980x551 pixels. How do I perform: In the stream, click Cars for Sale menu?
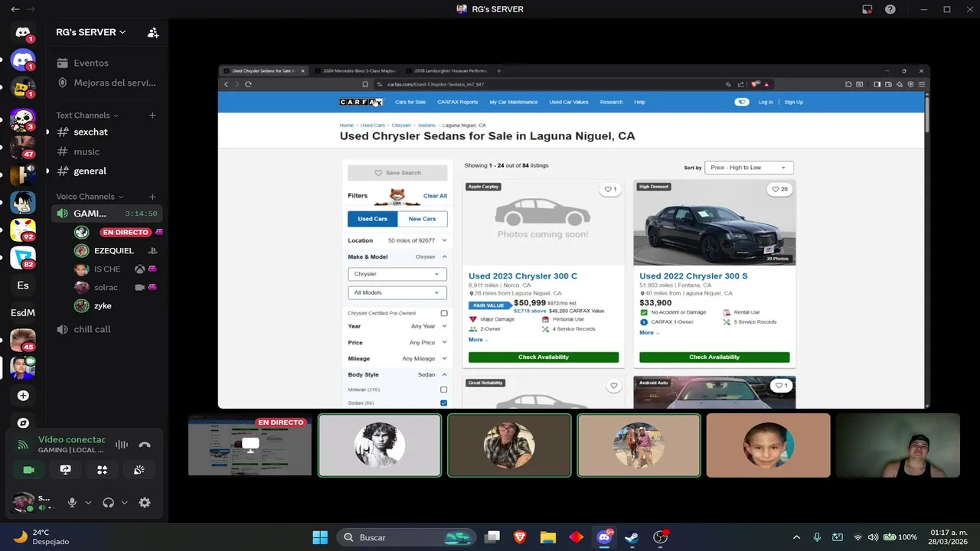pos(410,102)
